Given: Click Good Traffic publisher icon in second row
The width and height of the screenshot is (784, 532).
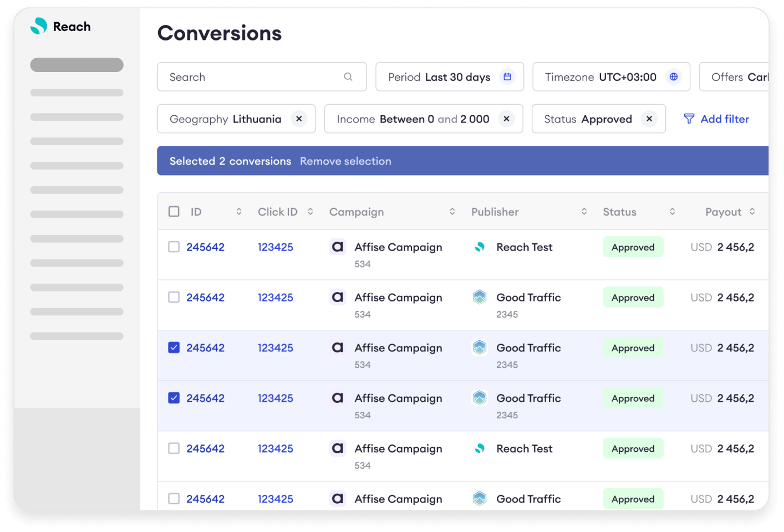Looking at the screenshot, I should coord(480,298).
